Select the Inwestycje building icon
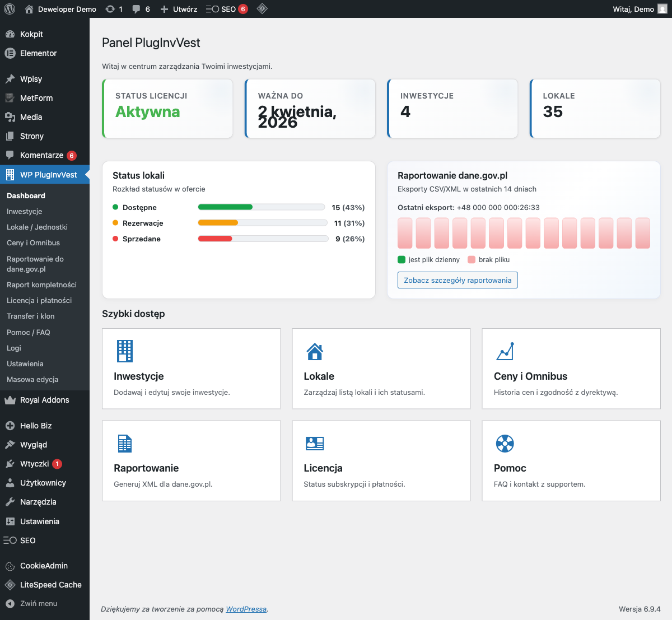The height and width of the screenshot is (620, 672). point(124,351)
